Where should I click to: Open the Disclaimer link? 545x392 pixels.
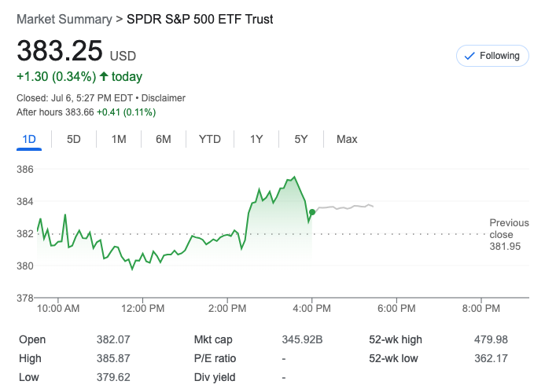tap(164, 98)
